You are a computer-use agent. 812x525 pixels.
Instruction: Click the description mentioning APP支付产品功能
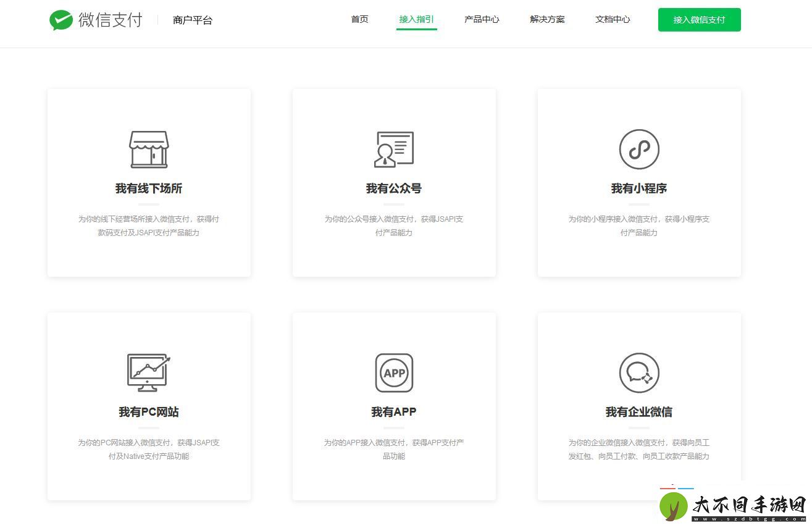point(394,450)
